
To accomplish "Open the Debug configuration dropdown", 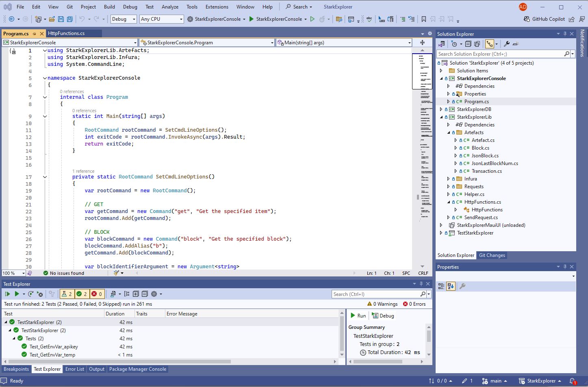I will point(124,19).
